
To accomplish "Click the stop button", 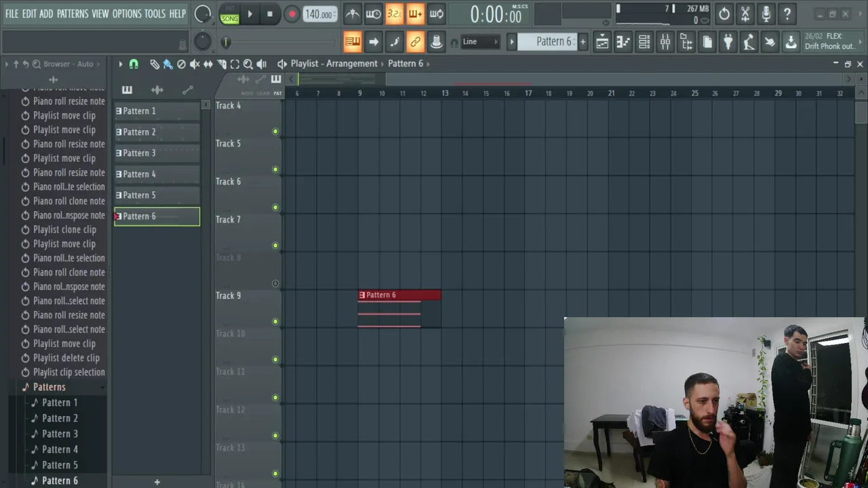I will tap(270, 14).
